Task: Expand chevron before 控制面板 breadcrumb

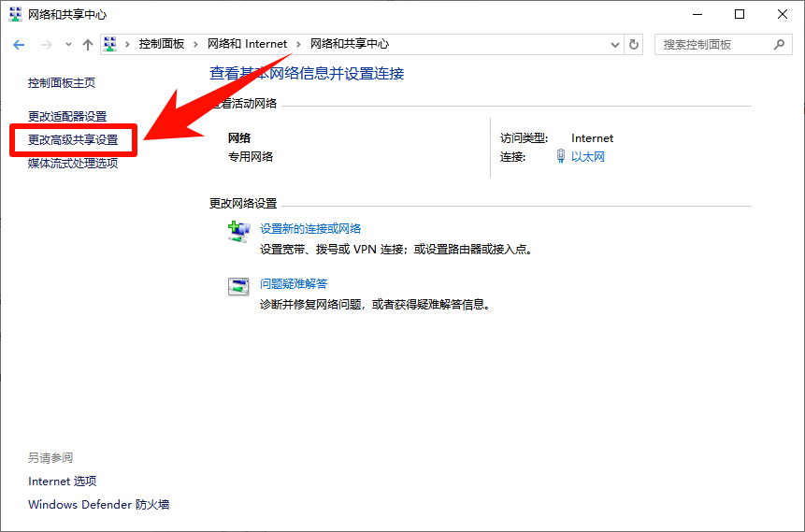Action: [128, 45]
